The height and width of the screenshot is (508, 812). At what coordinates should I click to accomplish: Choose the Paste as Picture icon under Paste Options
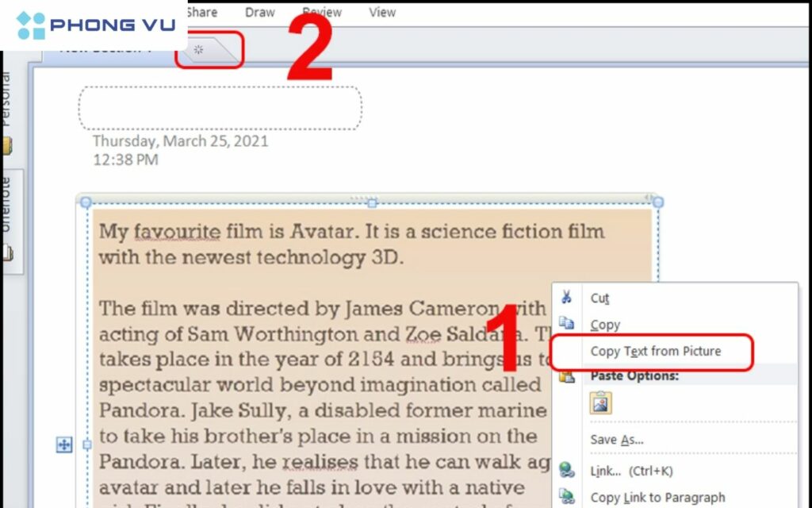600,403
